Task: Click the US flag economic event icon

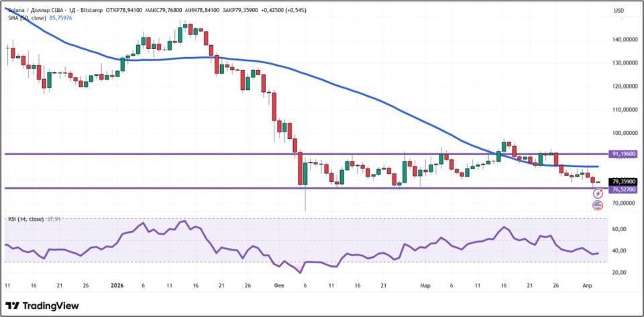Action: coord(598,205)
